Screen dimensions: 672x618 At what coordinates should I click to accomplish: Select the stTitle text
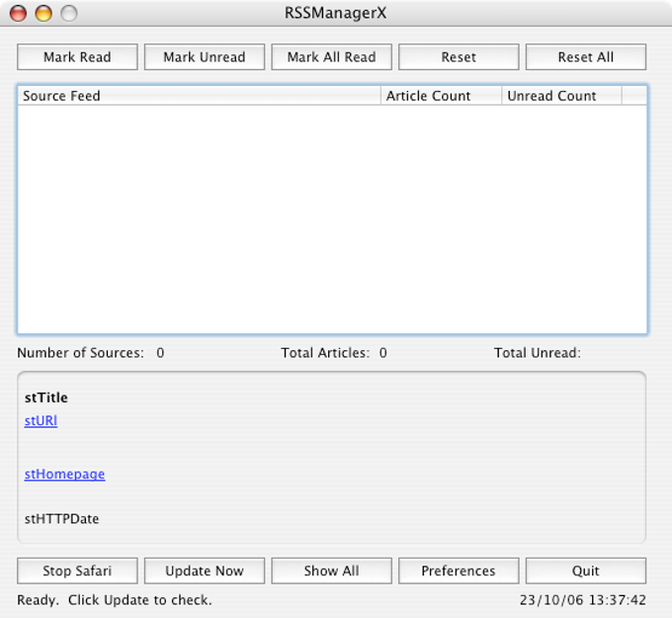pyautogui.click(x=45, y=397)
